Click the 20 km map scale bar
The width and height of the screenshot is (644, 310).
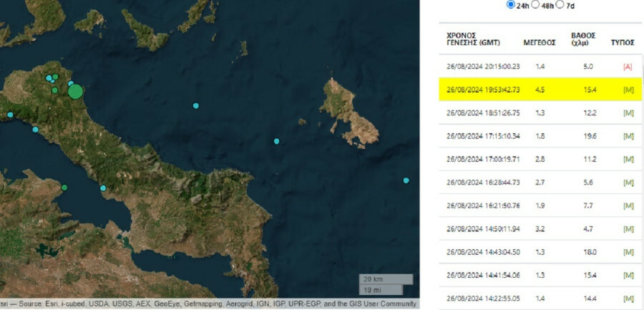(x=385, y=279)
